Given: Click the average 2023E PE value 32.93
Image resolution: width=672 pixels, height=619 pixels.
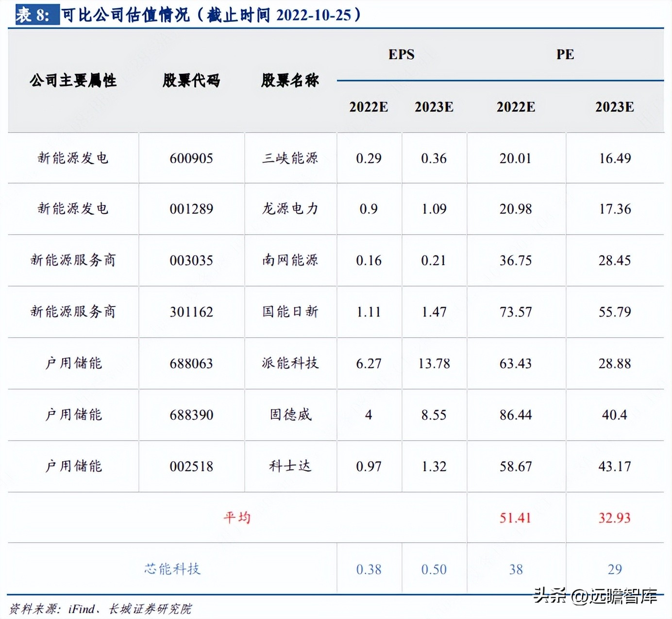Looking at the screenshot, I should click(x=615, y=518).
